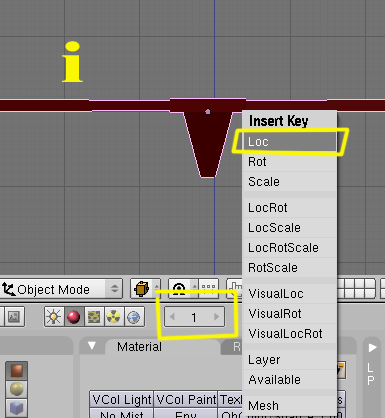Toggle the three-dot move object centers button

click(x=209, y=289)
